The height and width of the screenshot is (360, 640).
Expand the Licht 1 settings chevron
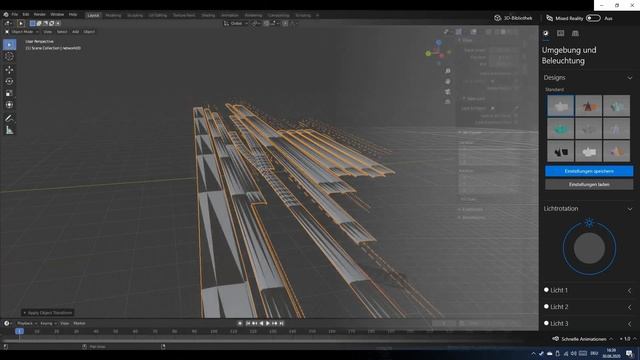(x=629, y=291)
